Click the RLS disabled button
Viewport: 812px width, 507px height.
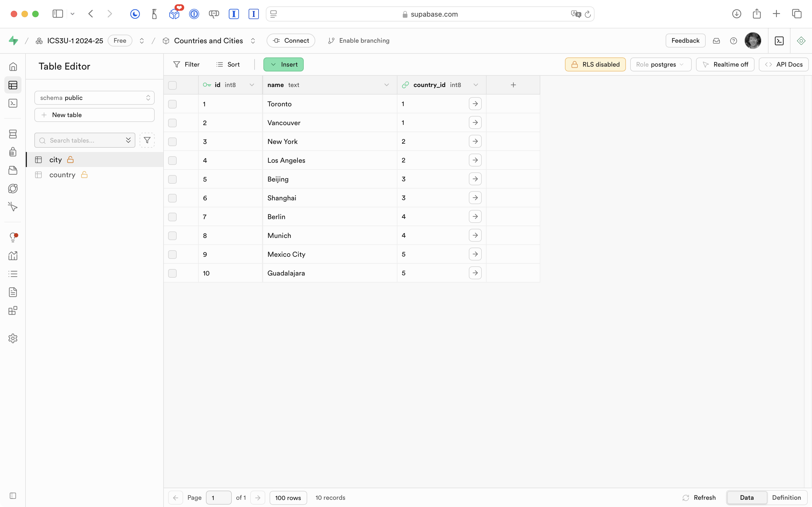(x=595, y=64)
